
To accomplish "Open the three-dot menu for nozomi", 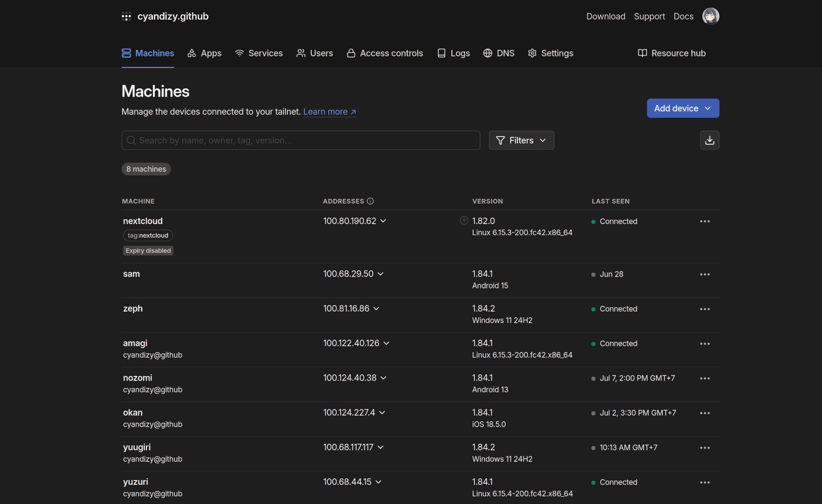I will click(x=705, y=378).
